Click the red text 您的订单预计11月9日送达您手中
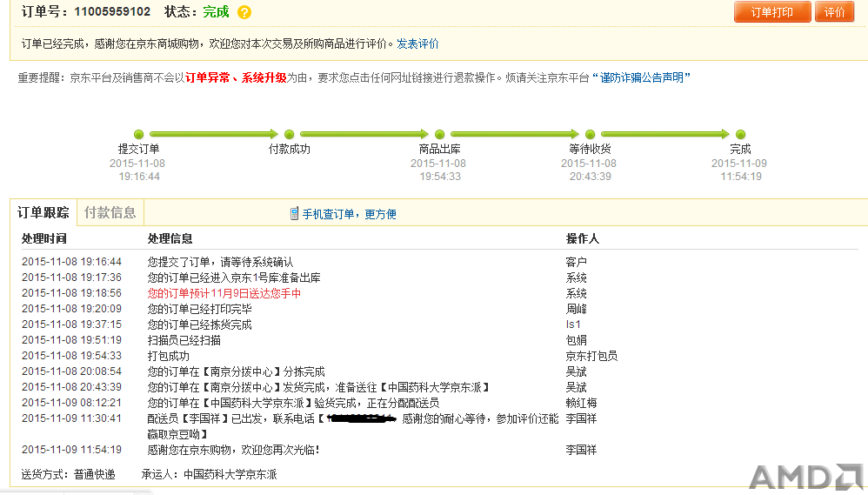Screen dimensions: 868x495 pyautogui.click(x=224, y=293)
